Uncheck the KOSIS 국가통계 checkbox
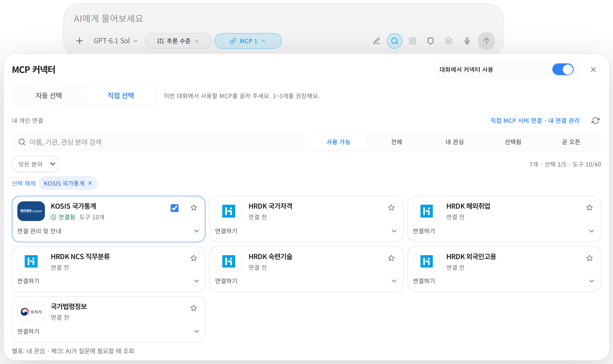 coord(175,208)
